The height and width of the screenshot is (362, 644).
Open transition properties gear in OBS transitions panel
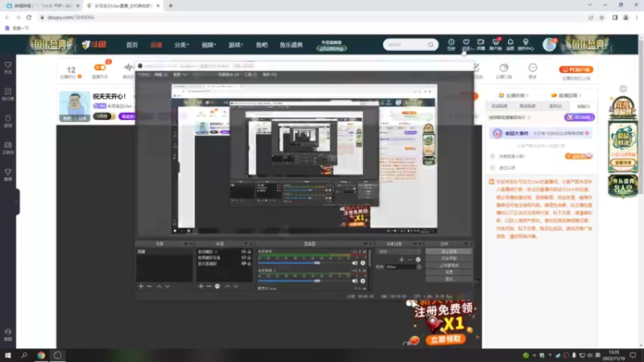[x=418, y=259]
